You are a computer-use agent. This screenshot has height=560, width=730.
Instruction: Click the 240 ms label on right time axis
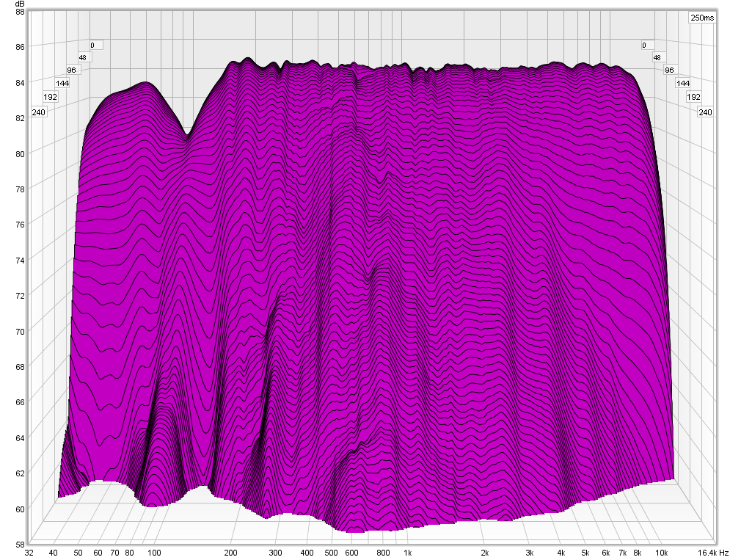click(x=705, y=112)
